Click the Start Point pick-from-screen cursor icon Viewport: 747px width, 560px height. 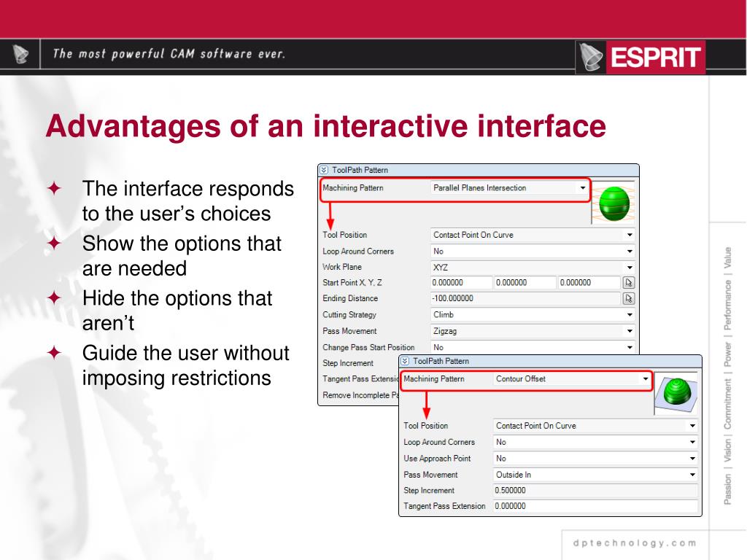click(x=629, y=283)
